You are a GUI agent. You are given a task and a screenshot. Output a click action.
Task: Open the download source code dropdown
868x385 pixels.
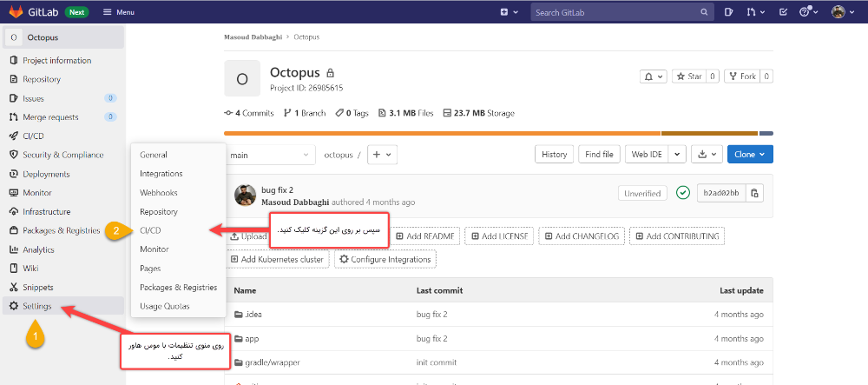[x=707, y=155]
